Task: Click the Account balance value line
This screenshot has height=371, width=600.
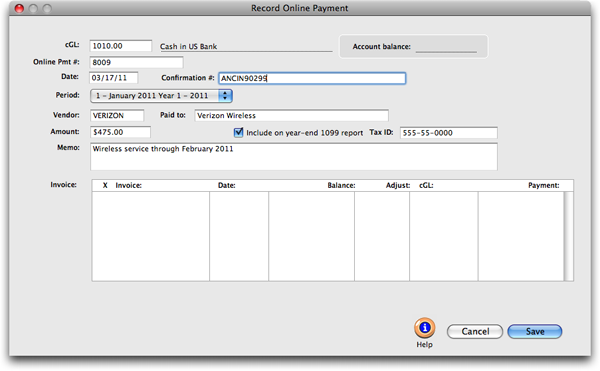Action: coord(446,47)
